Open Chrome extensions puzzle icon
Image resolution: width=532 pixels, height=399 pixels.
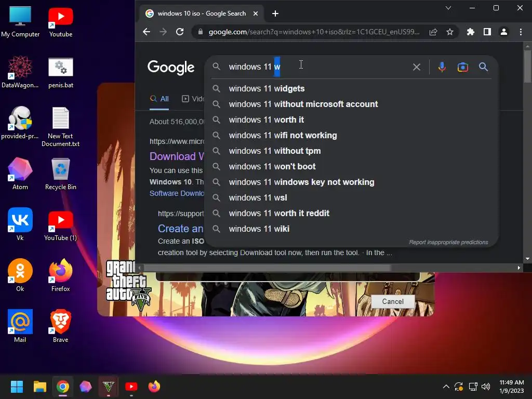tap(471, 32)
